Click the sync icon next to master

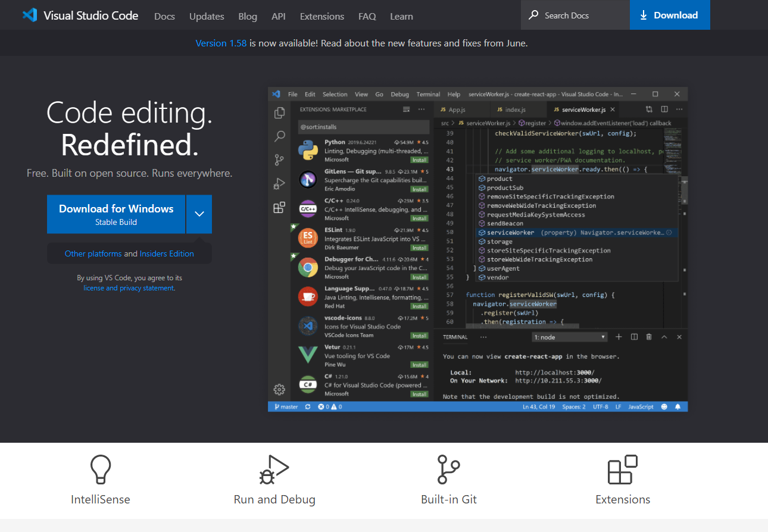(x=308, y=407)
